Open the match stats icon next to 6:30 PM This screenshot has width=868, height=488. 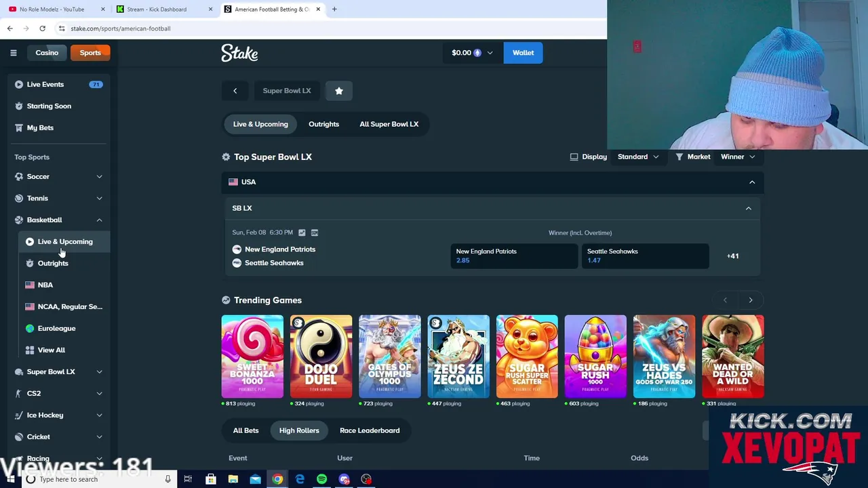302,232
